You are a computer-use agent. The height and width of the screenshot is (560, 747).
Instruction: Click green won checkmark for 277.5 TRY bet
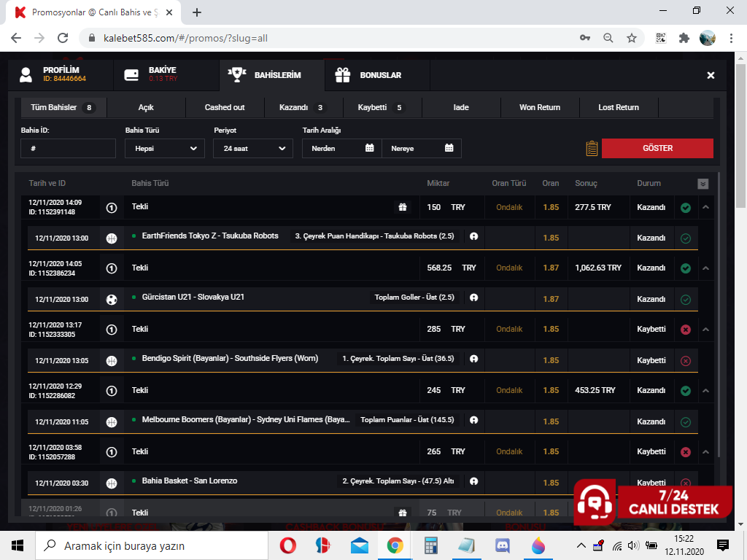[x=686, y=208]
